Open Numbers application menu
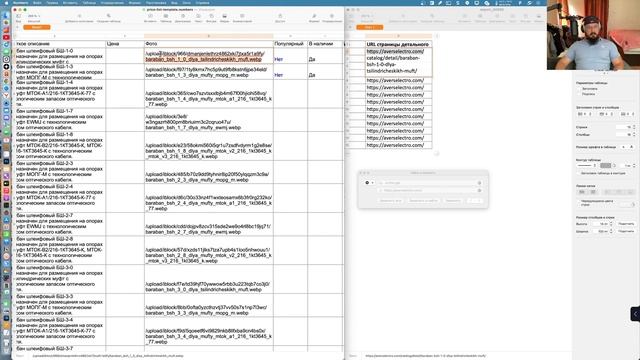This screenshot has width=640, height=360. (x=20, y=2)
